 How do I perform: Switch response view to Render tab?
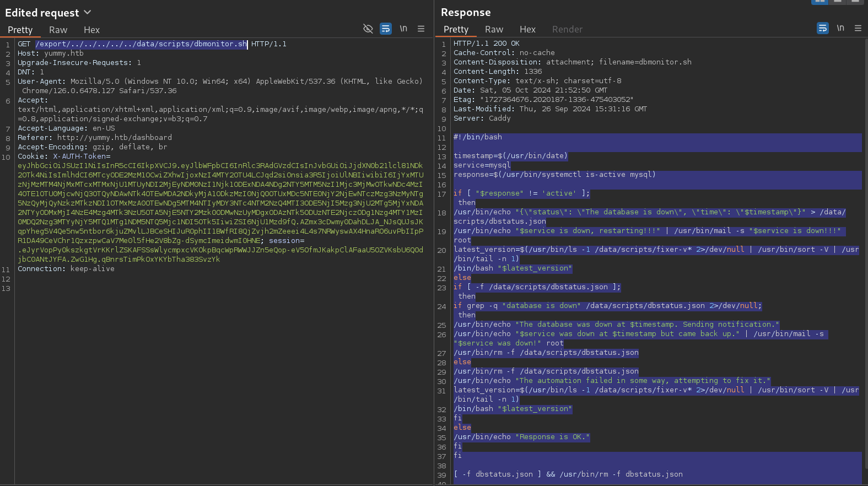(x=567, y=29)
